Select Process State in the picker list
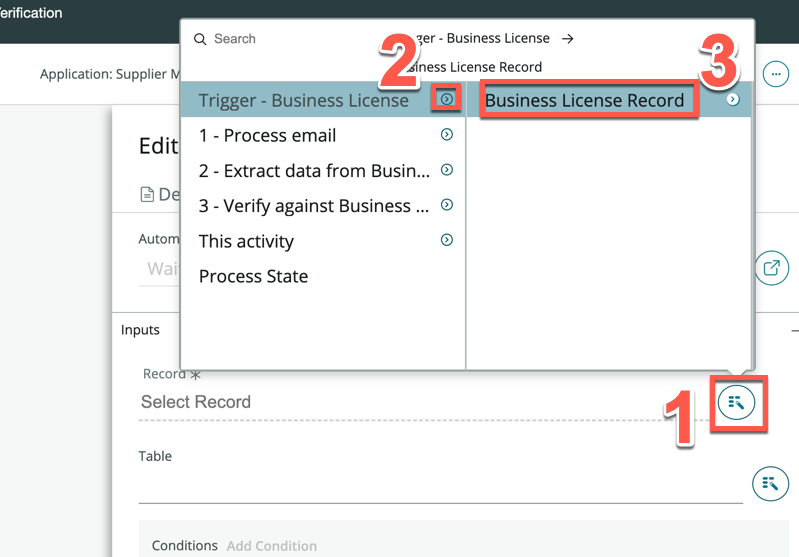The width and height of the screenshot is (799, 557). tap(253, 276)
